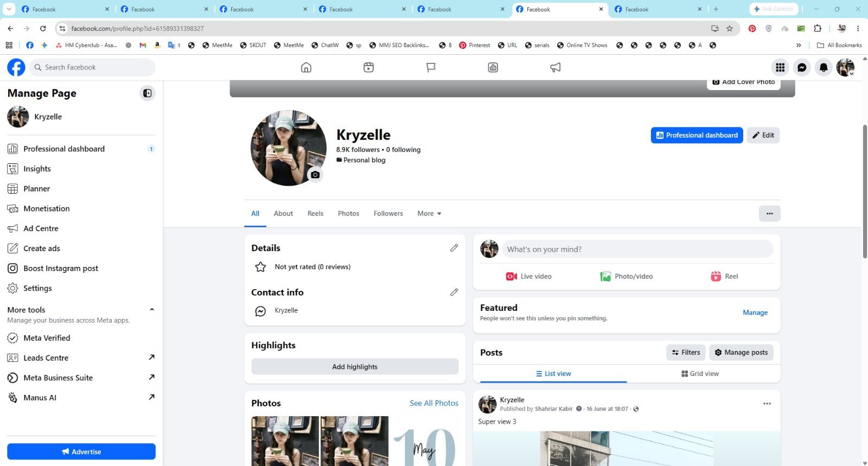The height and width of the screenshot is (466, 868).
Task: Click the camera icon on profile picture
Action: tap(315, 175)
